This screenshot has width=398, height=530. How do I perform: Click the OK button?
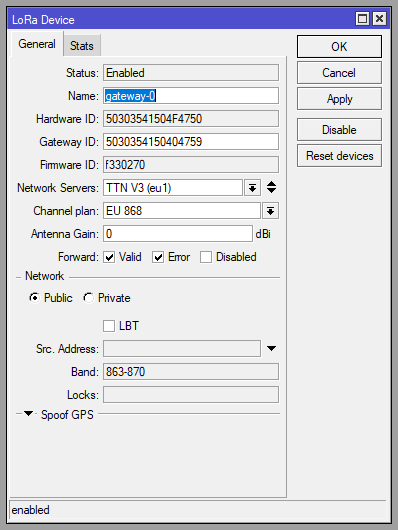point(339,47)
